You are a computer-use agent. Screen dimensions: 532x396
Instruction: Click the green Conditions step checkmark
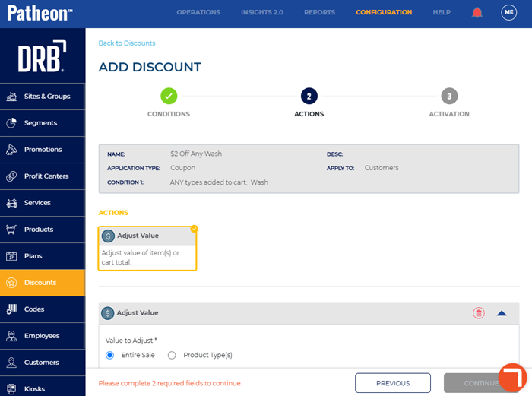point(169,96)
